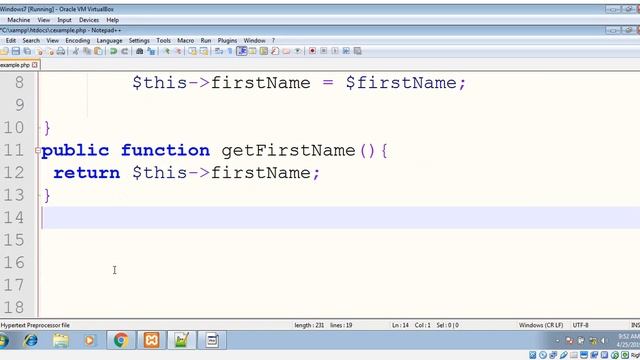Click 'length : 231' in the status bar
The width and height of the screenshot is (640, 360).
309,325
